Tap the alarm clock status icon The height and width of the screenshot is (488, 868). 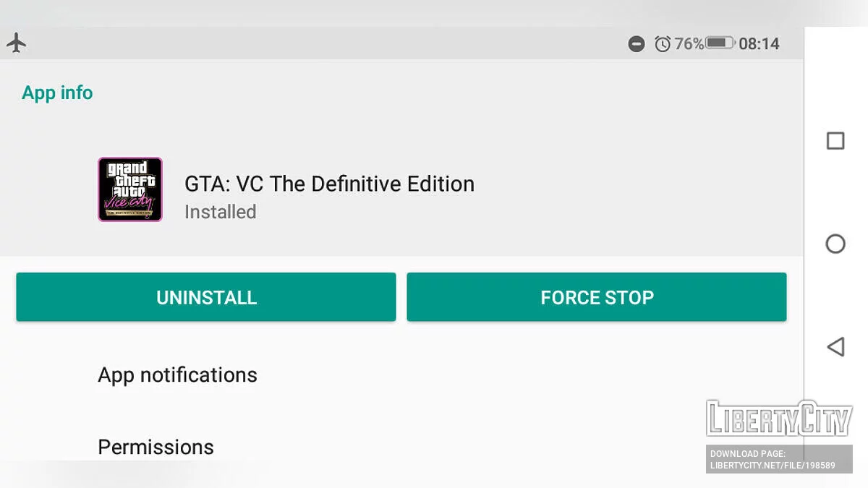[663, 44]
